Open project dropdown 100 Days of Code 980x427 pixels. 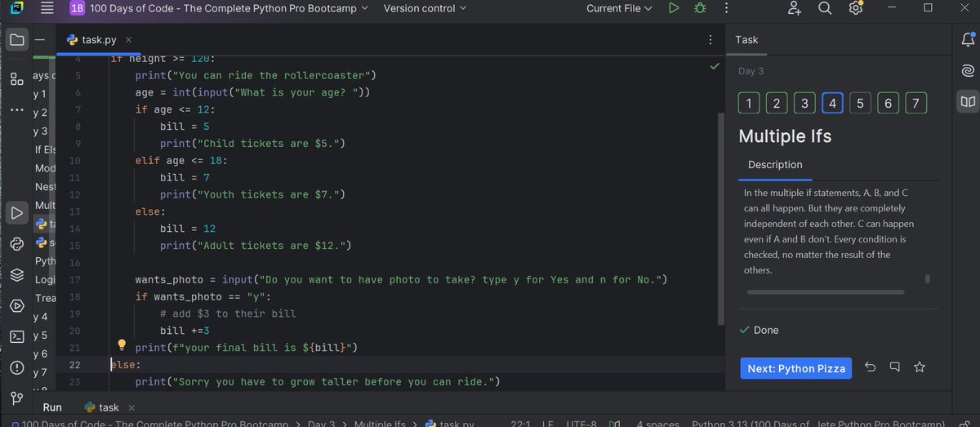[x=219, y=8]
